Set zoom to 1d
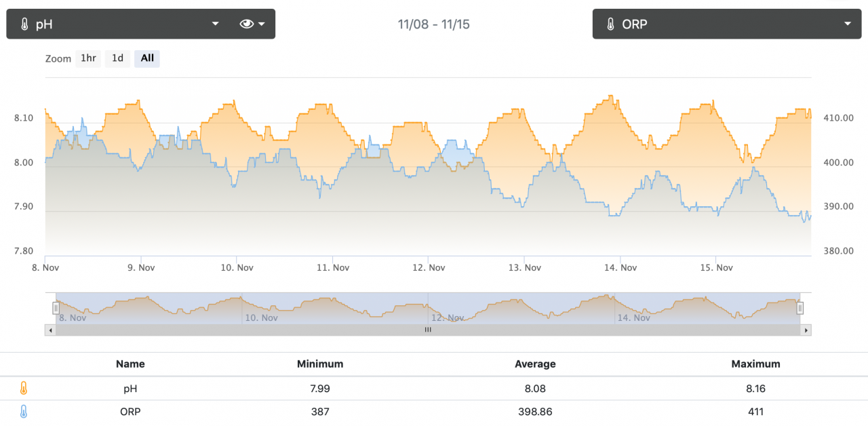This screenshot has height=426, width=868. [117, 58]
